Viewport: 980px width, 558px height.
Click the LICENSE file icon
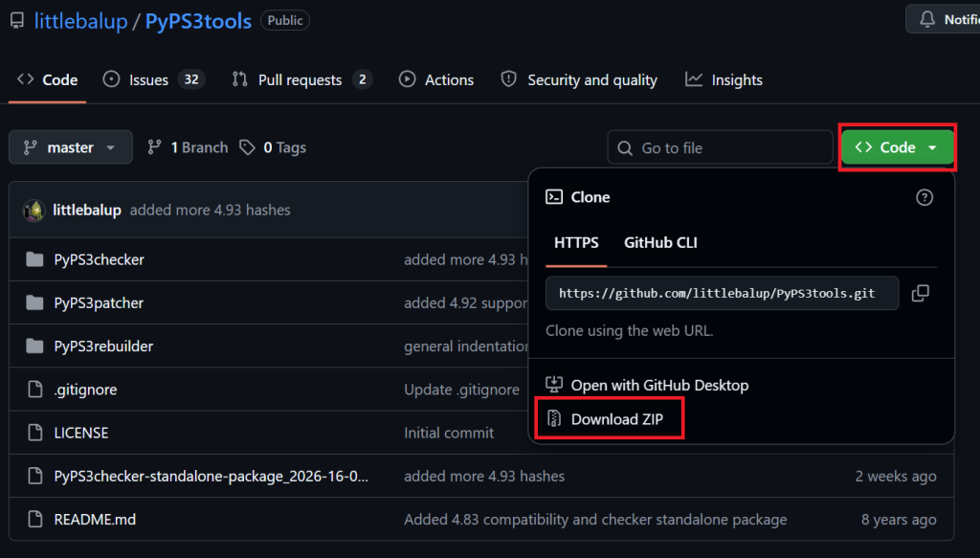(35, 433)
